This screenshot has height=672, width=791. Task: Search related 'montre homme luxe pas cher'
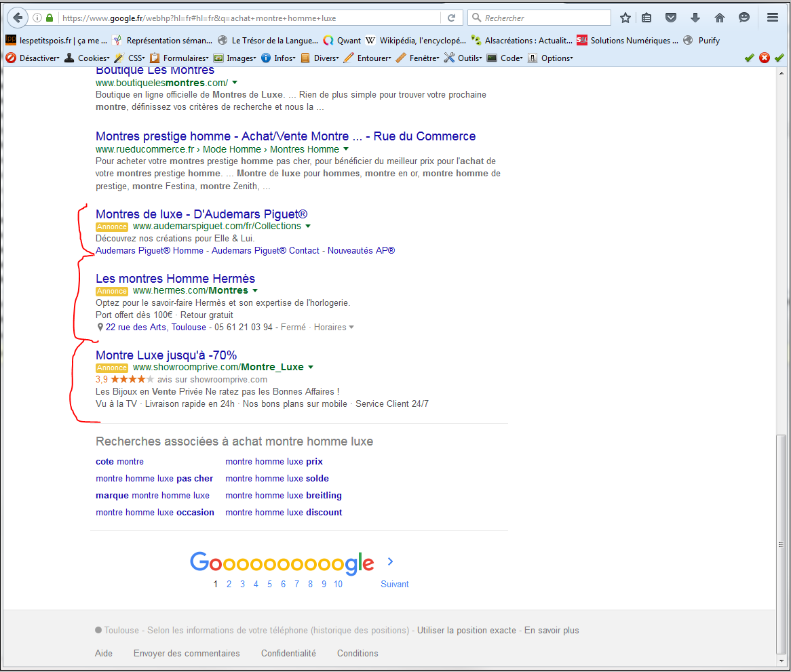(155, 479)
